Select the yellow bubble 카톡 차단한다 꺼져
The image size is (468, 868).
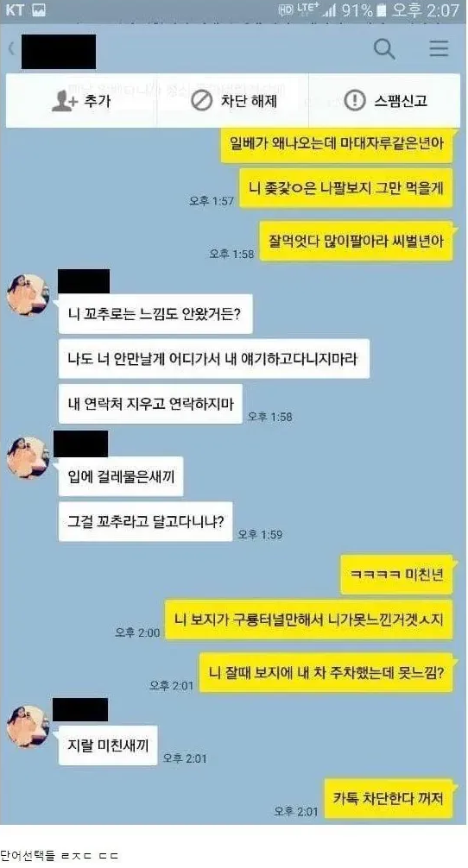pos(389,798)
